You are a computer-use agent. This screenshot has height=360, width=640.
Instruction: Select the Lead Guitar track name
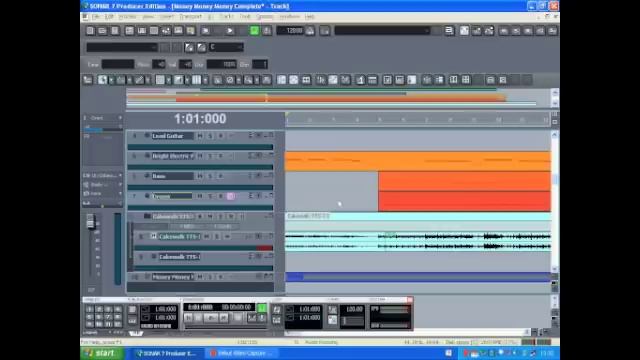[172, 136]
